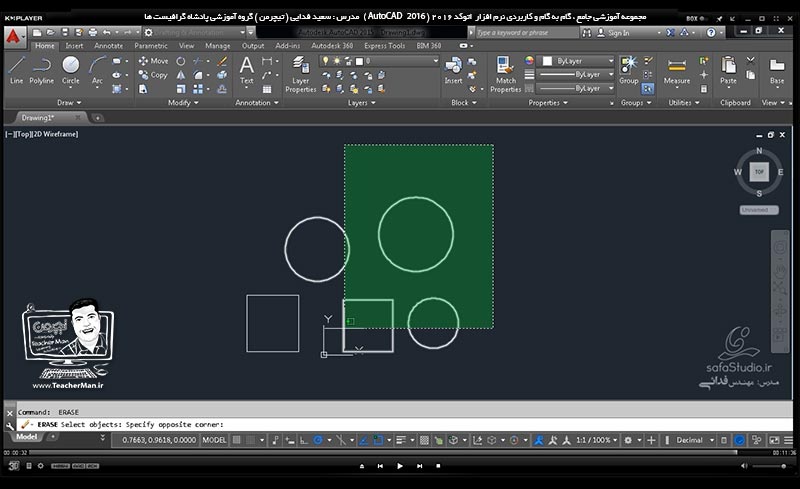Screen dimensions: 800x489
Task: Open the Annotate ribbon tab
Action: click(108, 45)
